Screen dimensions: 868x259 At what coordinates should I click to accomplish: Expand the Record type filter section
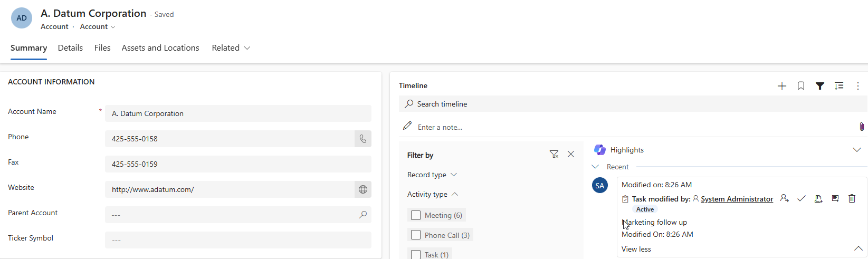point(432,175)
